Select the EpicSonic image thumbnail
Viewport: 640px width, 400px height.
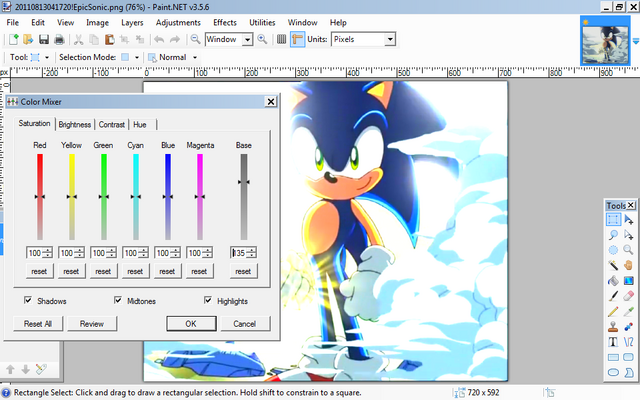click(x=605, y=41)
